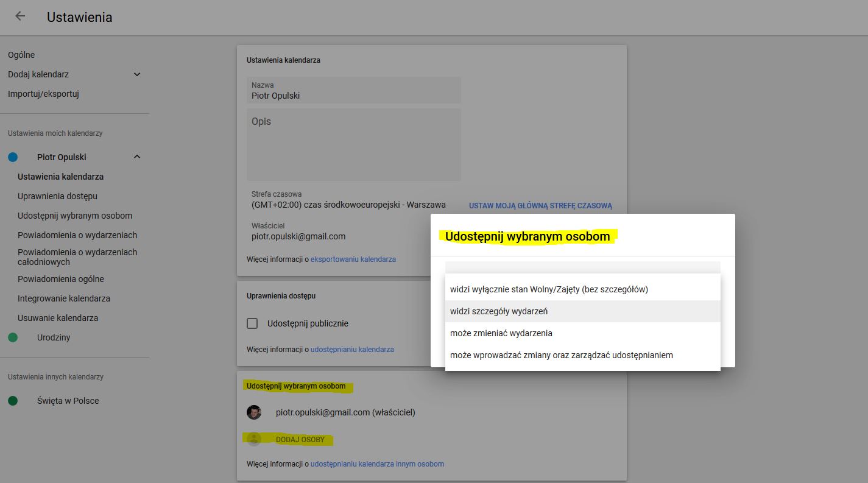Click the add person icon beside DODAJ OSOBY
The width and height of the screenshot is (868, 483).
tap(254, 439)
